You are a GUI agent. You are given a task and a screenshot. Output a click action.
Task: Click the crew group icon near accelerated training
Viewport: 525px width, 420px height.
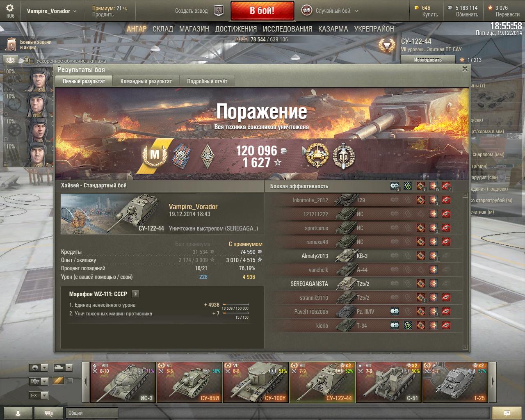(11, 60)
